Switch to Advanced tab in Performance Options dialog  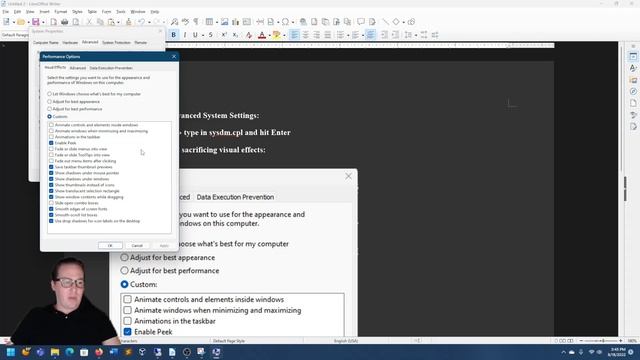point(78,68)
